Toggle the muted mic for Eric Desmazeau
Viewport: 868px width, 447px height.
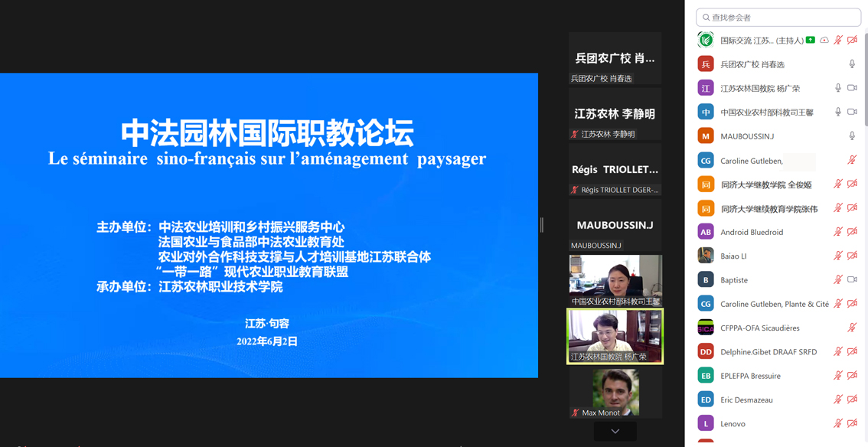click(x=838, y=400)
